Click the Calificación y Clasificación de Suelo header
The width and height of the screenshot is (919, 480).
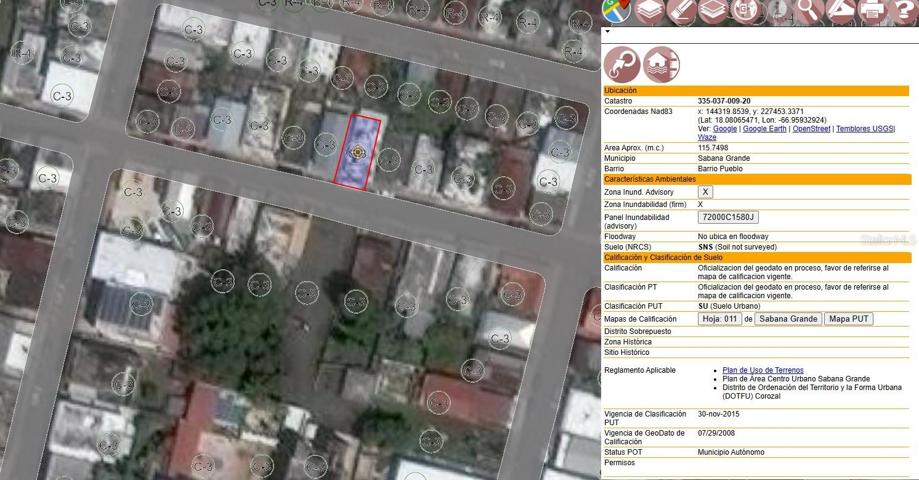[757, 258]
